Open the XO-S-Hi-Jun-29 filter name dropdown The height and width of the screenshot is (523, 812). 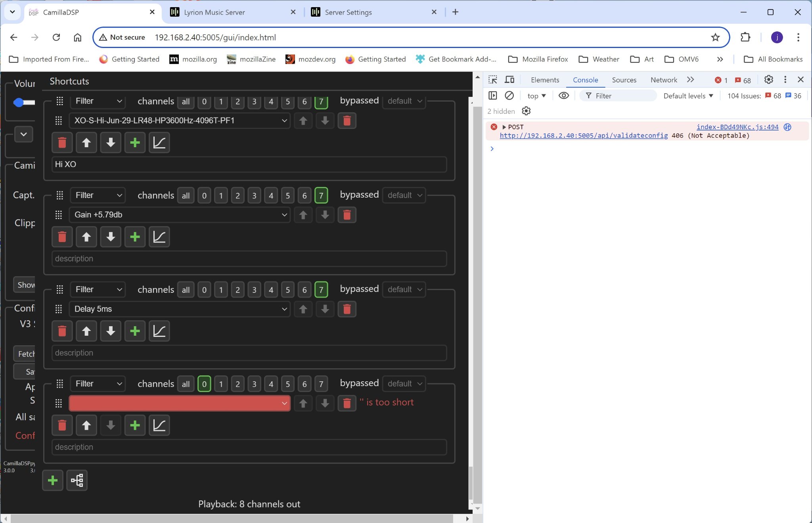coord(180,121)
